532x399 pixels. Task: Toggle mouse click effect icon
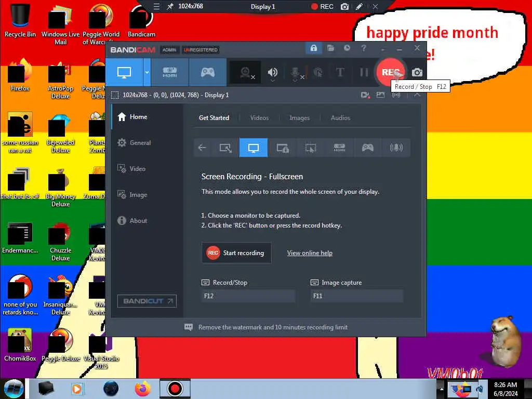click(318, 72)
